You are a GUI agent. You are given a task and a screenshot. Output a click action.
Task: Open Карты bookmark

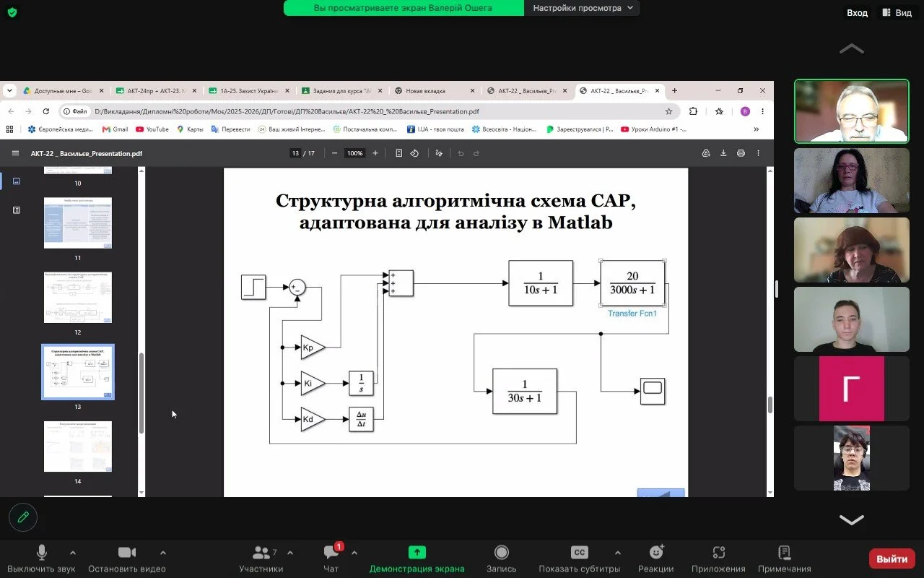(191, 129)
